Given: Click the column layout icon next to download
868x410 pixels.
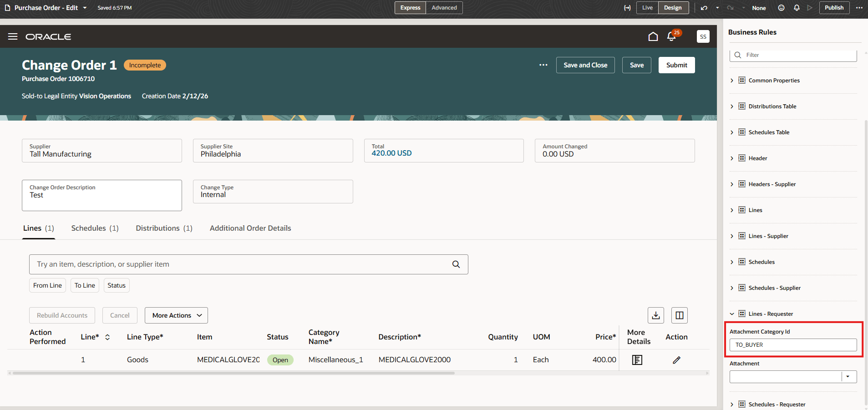Looking at the screenshot, I should click(679, 315).
